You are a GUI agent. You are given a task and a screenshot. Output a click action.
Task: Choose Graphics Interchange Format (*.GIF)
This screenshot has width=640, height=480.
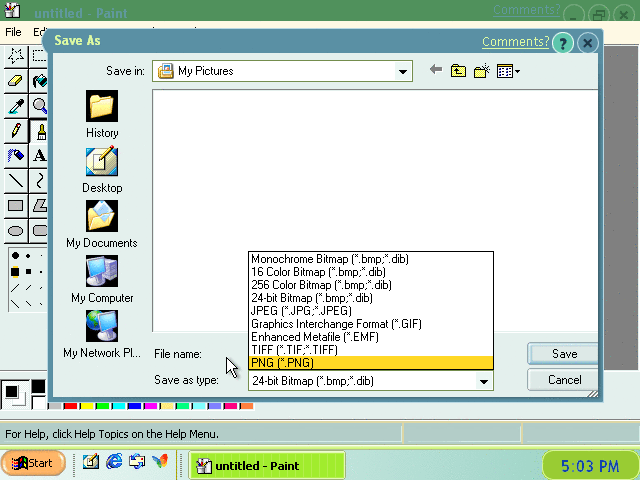coord(371,324)
